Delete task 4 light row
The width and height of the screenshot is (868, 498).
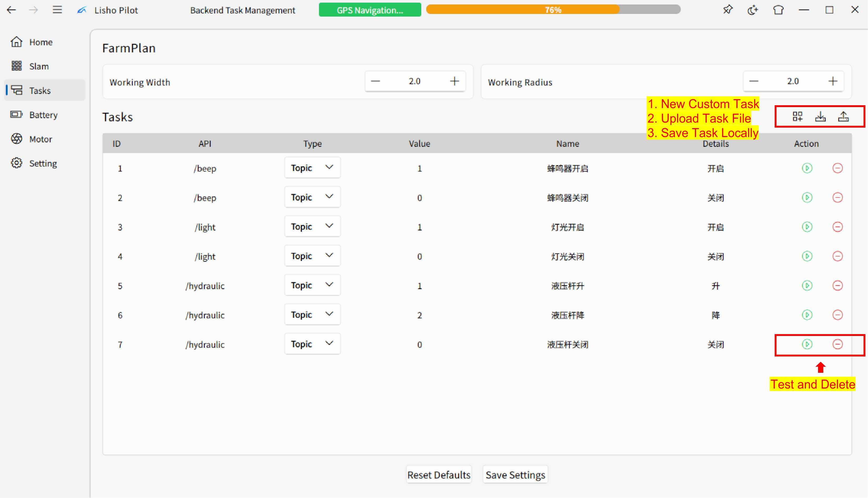click(x=837, y=256)
